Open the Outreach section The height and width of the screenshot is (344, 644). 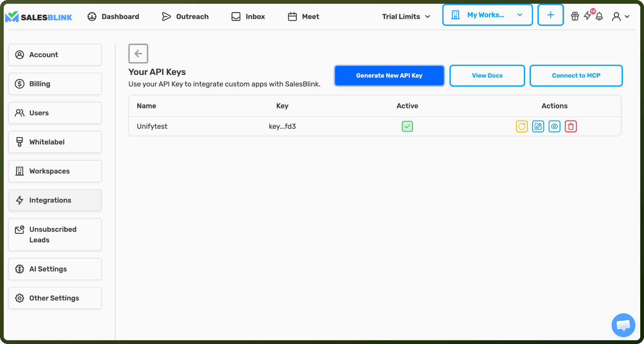point(185,16)
